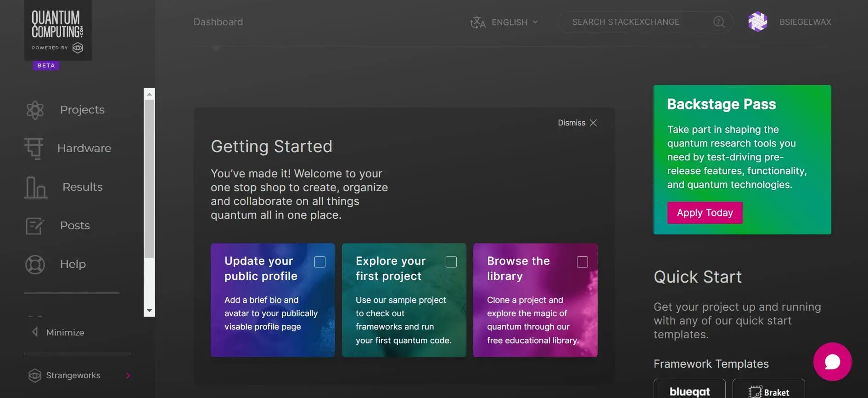Check the Update your public profile box

coord(320,262)
